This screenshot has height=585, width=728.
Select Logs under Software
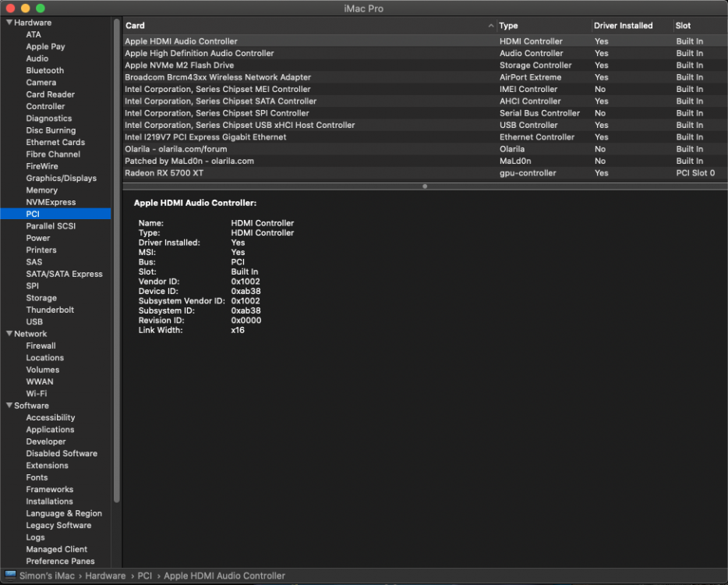click(x=35, y=537)
